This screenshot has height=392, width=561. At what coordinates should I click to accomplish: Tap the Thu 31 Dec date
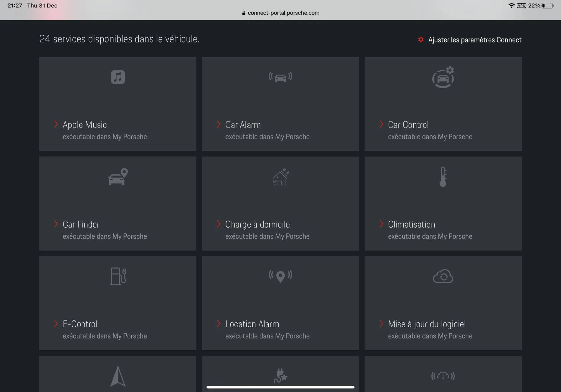(x=42, y=6)
